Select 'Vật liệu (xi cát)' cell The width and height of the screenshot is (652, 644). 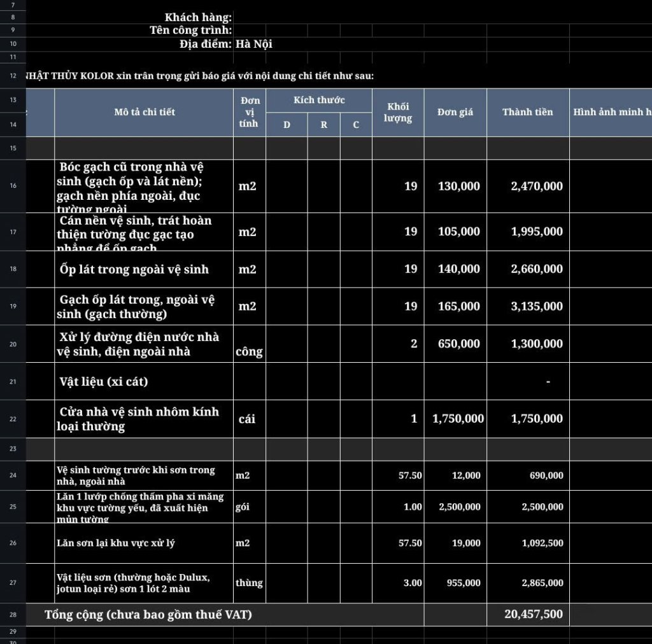coord(144,381)
